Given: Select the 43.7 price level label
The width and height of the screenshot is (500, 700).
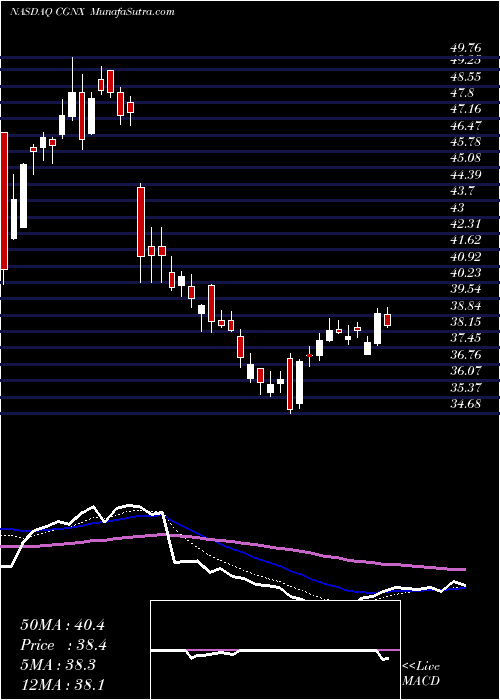Looking at the screenshot, I should (462, 191).
